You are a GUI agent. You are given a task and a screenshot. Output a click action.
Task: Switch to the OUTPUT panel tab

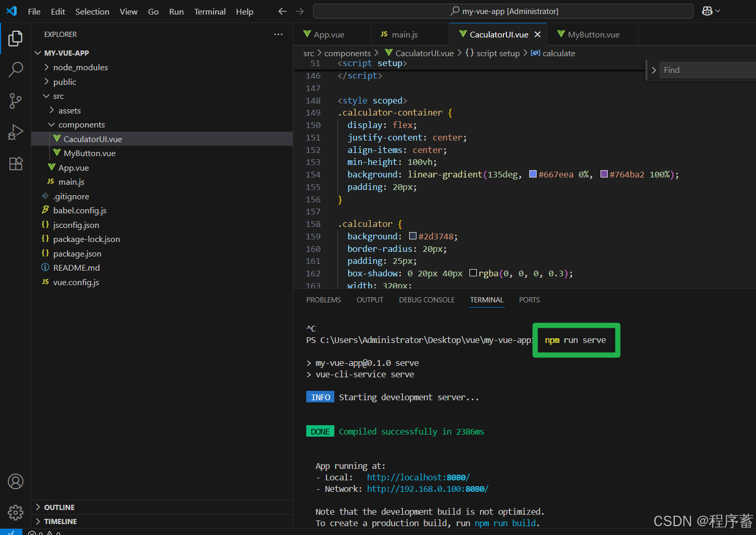[370, 300]
